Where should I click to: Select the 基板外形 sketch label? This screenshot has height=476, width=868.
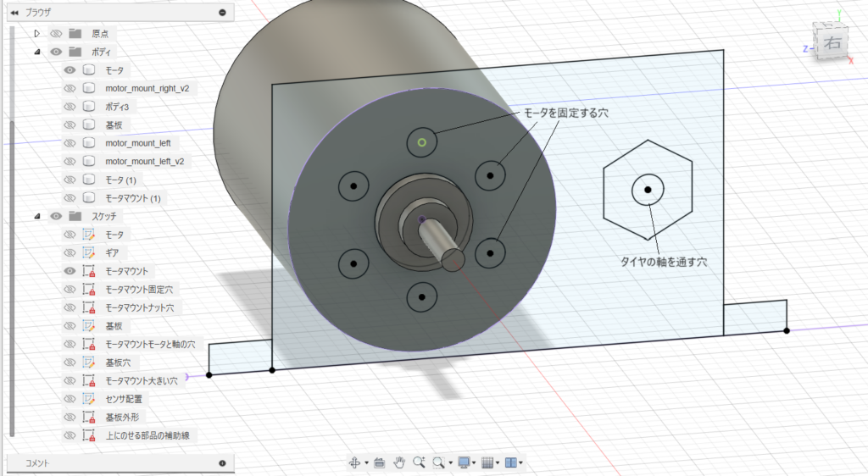(122, 417)
